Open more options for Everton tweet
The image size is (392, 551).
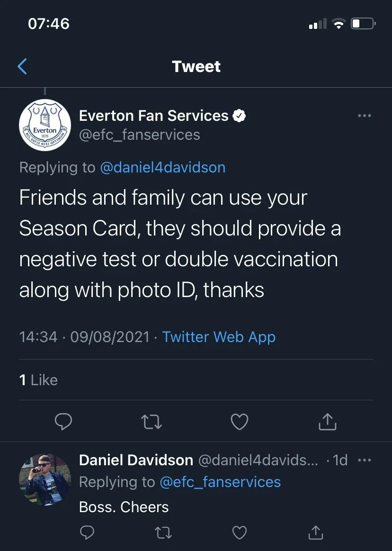[364, 116]
